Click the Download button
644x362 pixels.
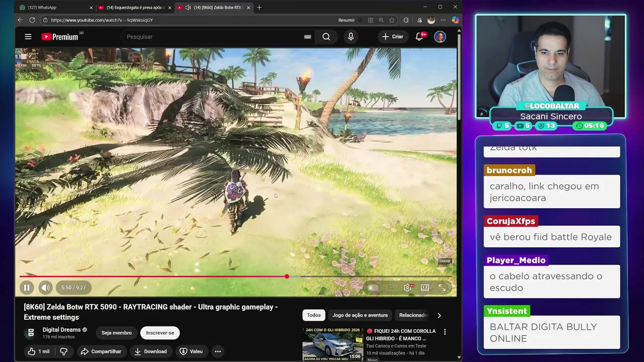[150, 351]
